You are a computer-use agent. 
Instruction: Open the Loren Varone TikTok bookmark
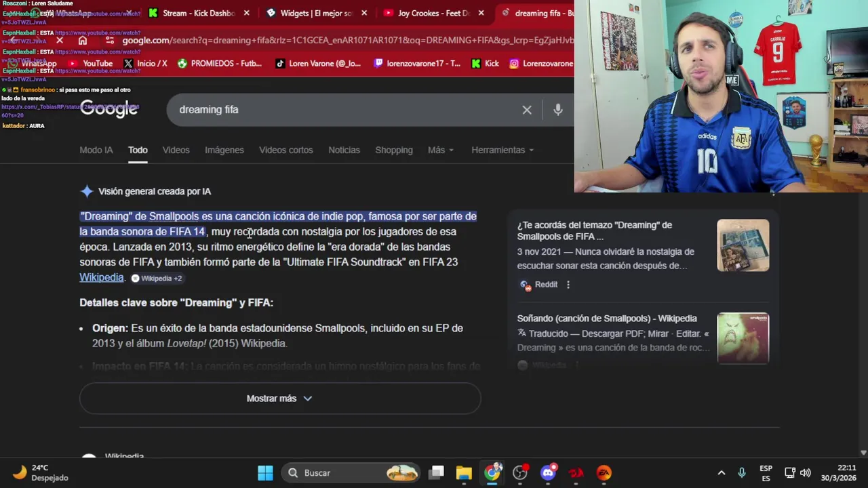[318, 63]
